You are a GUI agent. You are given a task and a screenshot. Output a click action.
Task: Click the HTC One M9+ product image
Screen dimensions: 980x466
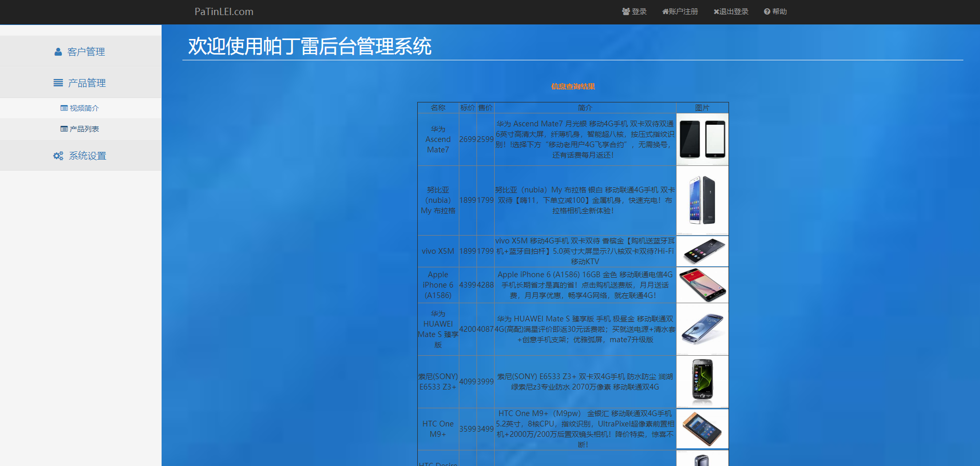tap(703, 429)
